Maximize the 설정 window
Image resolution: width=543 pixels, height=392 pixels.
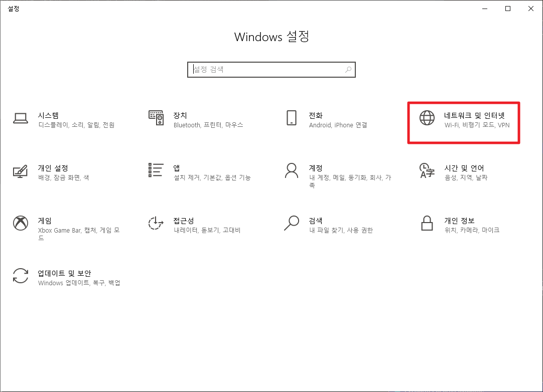(508, 9)
